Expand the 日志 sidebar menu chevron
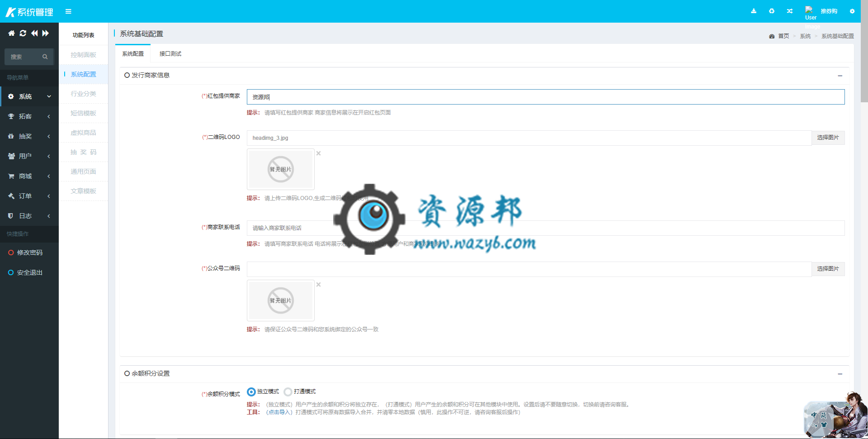This screenshot has height=439, width=868. (x=49, y=216)
